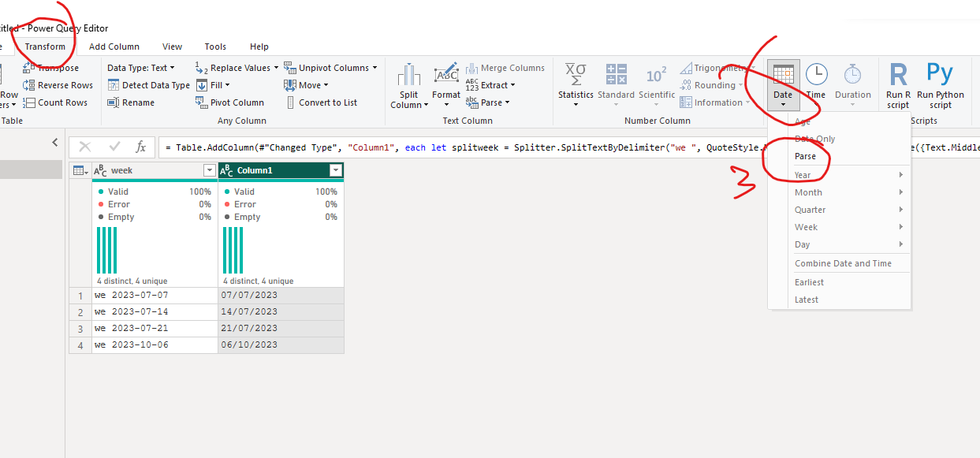Switch to the Add Column tab

point(114,47)
